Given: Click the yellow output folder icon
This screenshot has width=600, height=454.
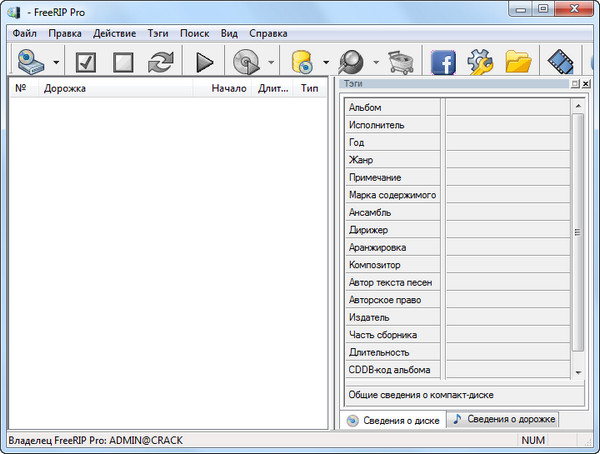Looking at the screenshot, I should (x=518, y=62).
